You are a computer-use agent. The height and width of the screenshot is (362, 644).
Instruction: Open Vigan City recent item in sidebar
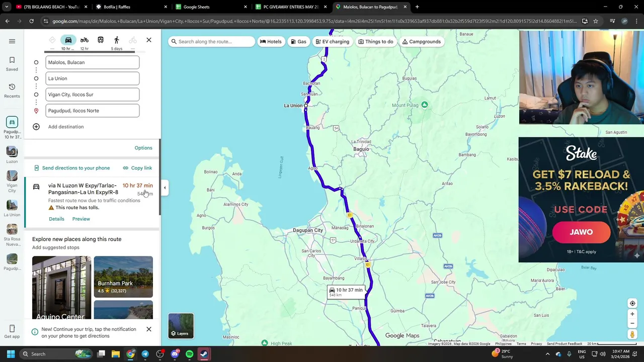[x=12, y=181]
